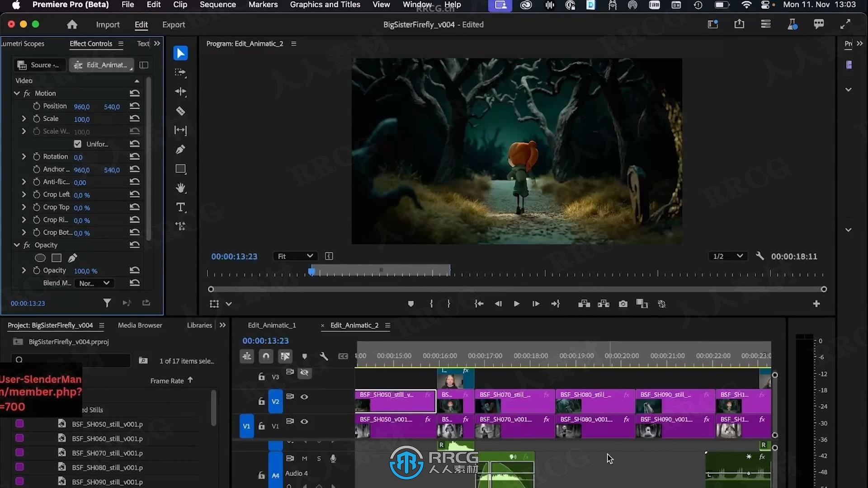Open the Quick Export share icon
This screenshot has height=488, width=868.
point(739,24)
